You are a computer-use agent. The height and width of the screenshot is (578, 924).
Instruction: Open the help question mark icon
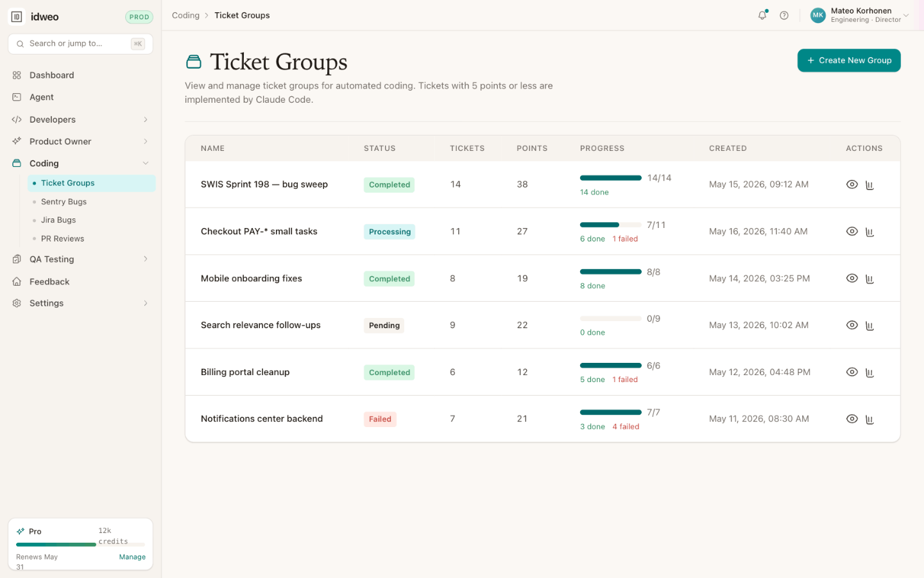pos(784,15)
